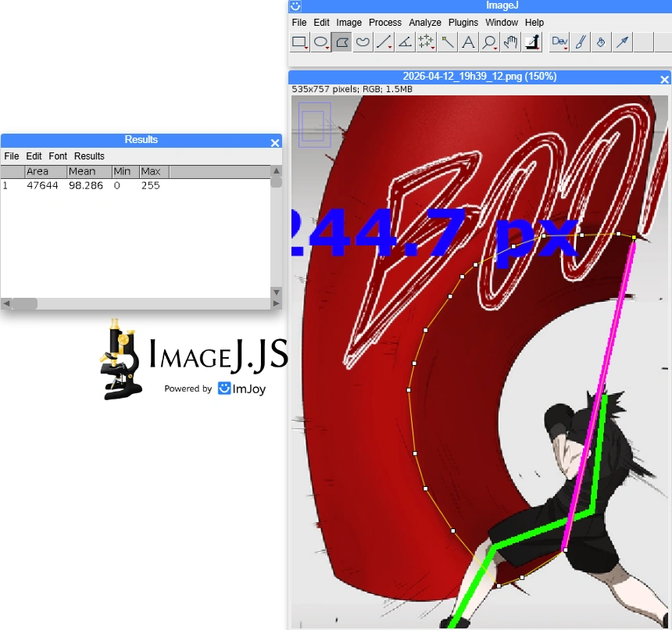Click the Mean column header
The height and width of the screenshot is (630, 672).
point(90,171)
